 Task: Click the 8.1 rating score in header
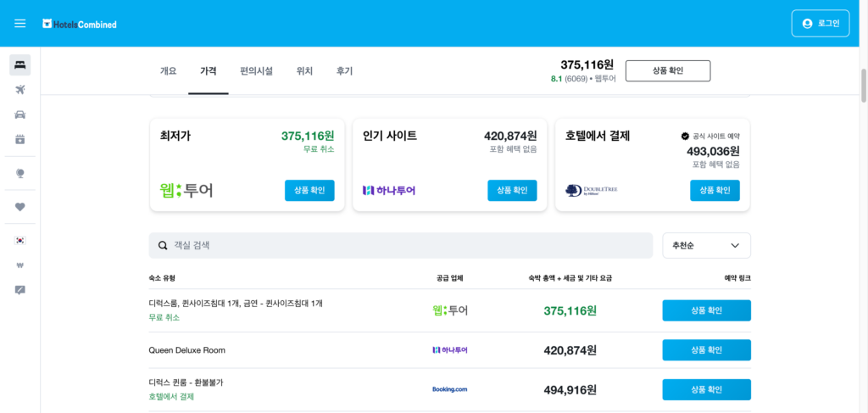[556, 79]
